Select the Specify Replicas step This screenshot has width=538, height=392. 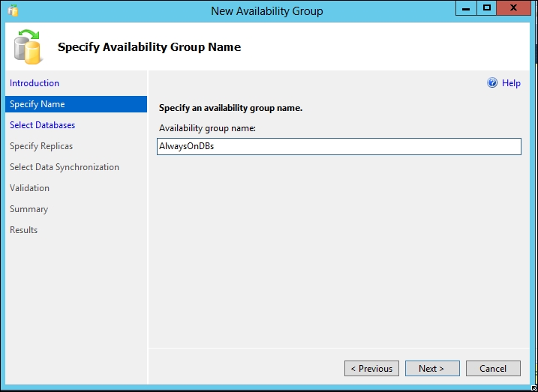[41, 146]
